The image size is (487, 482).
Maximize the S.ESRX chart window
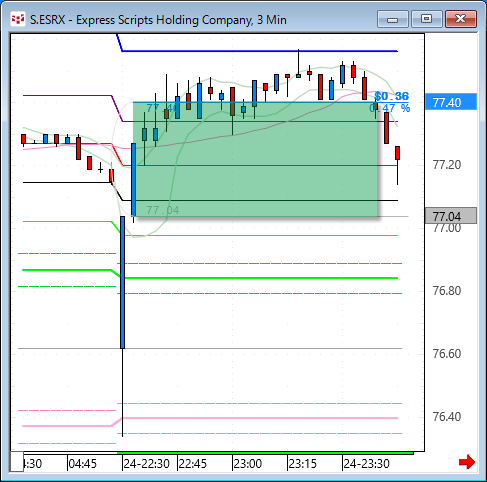(426, 19)
